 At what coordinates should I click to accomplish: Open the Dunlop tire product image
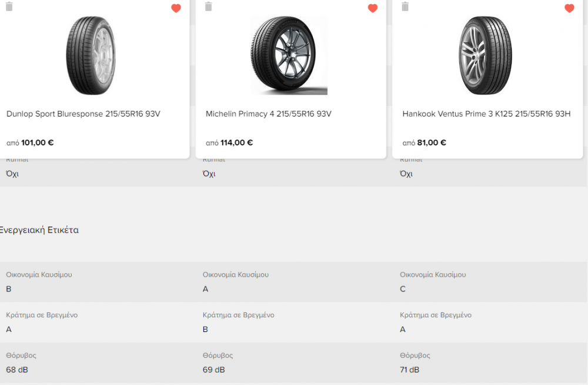click(91, 55)
